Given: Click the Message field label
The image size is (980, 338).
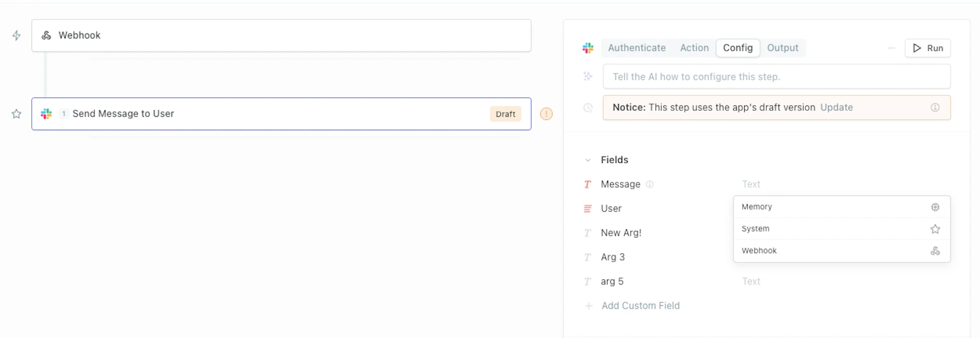Looking at the screenshot, I should click(620, 184).
